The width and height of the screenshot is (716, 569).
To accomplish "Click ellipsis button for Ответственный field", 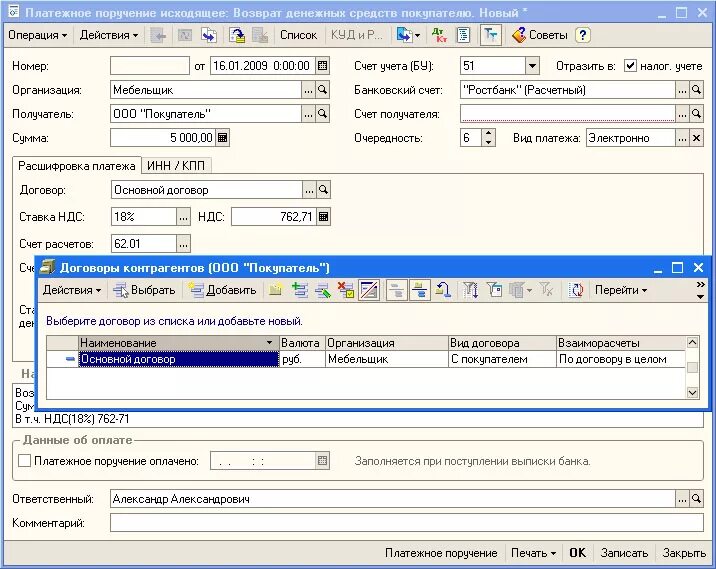I will tap(682, 499).
